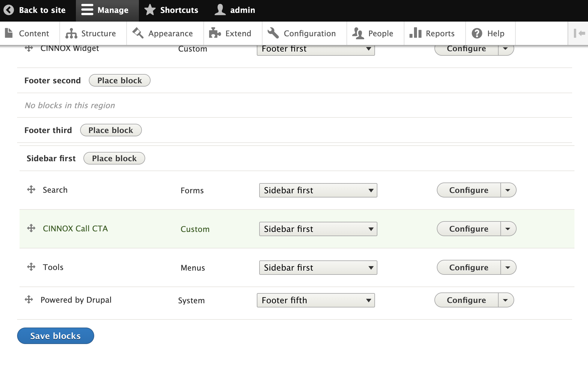Open Footer fifth region dropdown for Powered by Drupal
The height and width of the screenshot is (365, 588).
point(316,300)
